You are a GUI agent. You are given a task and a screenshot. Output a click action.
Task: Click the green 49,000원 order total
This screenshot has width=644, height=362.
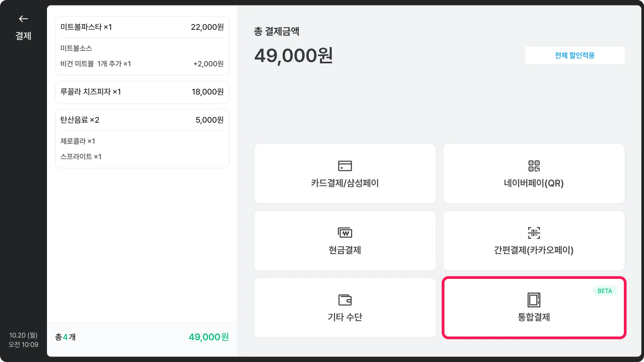(x=208, y=337)
